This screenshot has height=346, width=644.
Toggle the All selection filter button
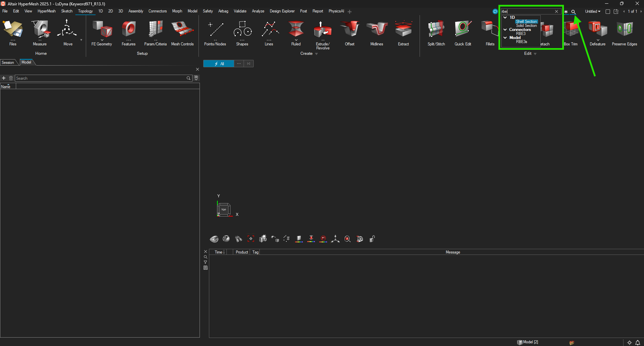219,64
